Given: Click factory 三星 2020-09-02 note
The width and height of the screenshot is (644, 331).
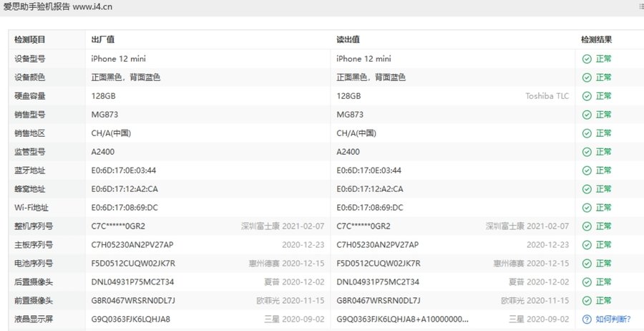Looking at the screenshot, I should point(294,319).
